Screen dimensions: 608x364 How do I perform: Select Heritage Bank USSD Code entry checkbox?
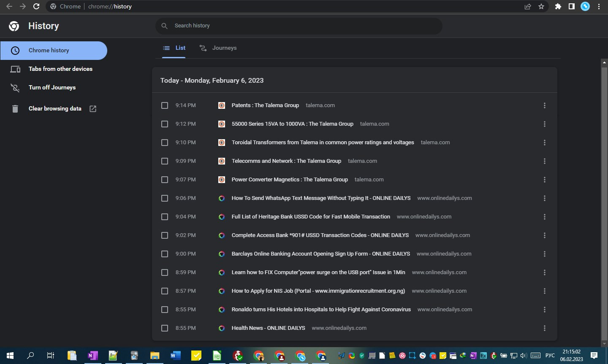click(x=165, y=217)
